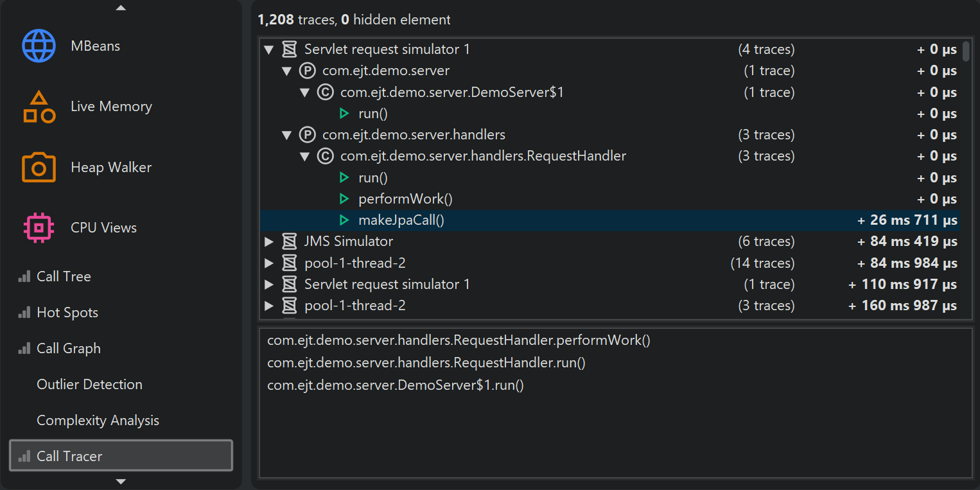Collapse the top Servlet request simulator 1
The image size is (980, 490).
click(269, 49)
